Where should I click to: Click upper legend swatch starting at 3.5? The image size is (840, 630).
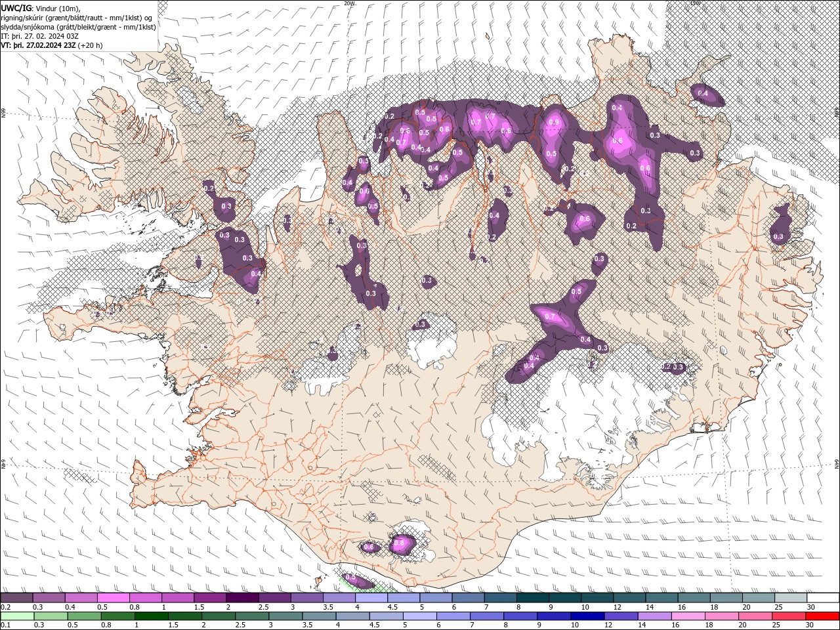coord(339,598)
